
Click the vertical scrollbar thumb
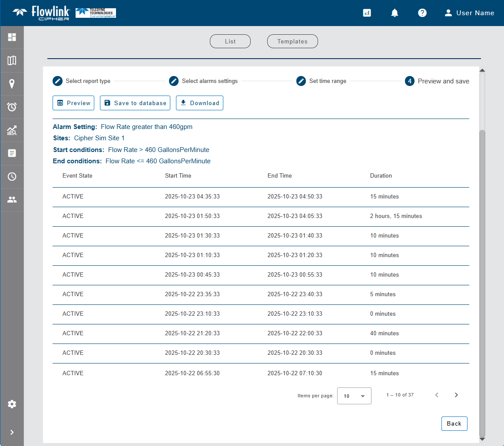482,282
